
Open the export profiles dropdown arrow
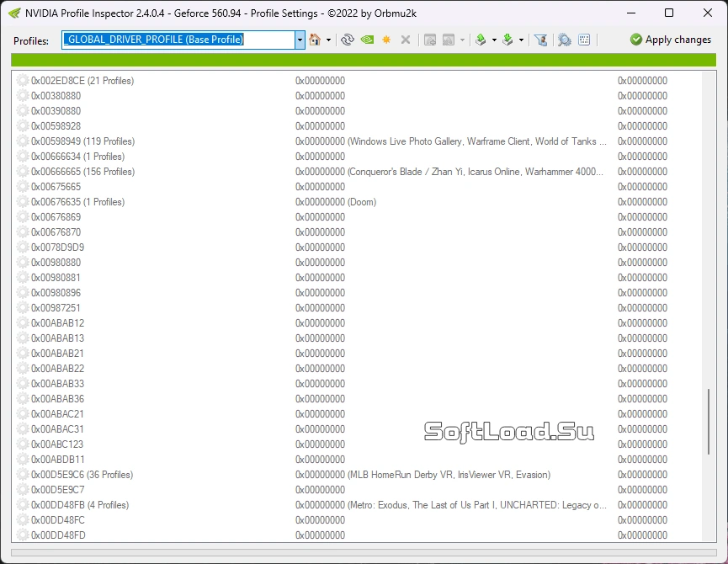pos(494,40)
